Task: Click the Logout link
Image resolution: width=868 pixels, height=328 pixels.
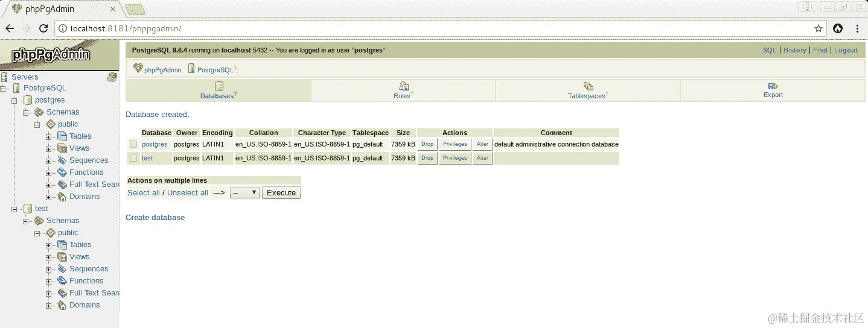Action: point(846,50)
